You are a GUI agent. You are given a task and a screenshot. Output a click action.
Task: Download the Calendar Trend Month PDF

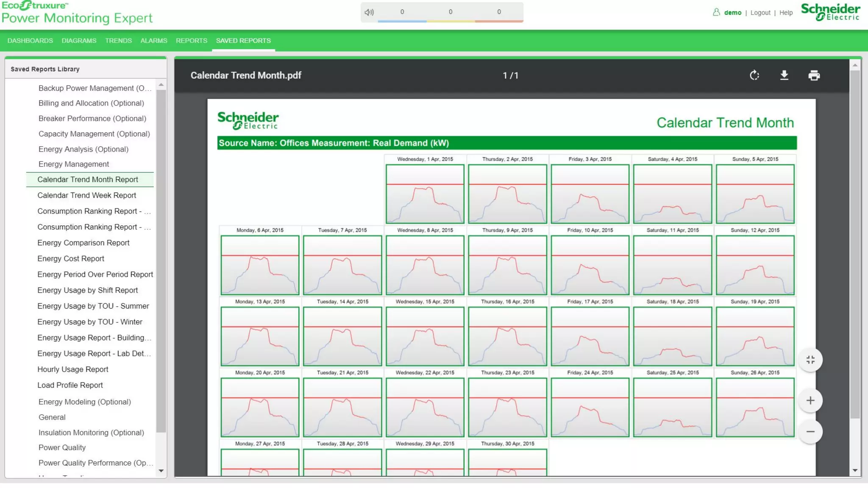click(784, 75)
